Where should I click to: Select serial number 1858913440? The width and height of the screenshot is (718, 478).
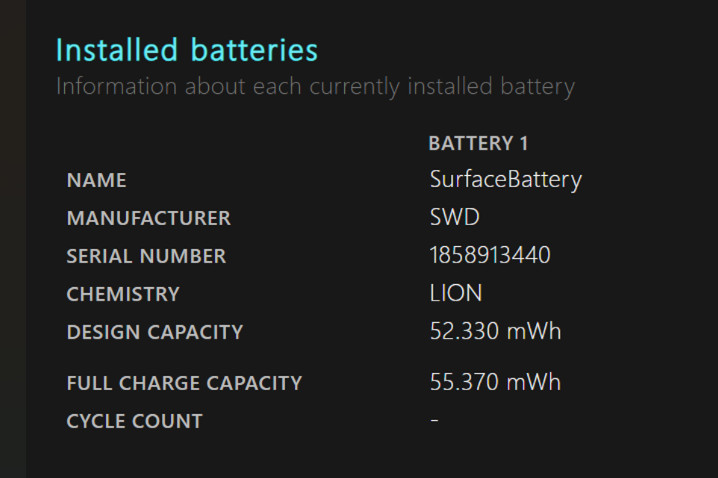490,256
